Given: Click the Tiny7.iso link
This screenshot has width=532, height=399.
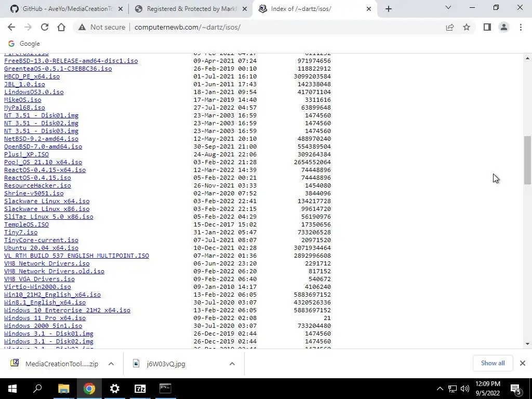Looking at the screenshot, I should tap(21, 232).
